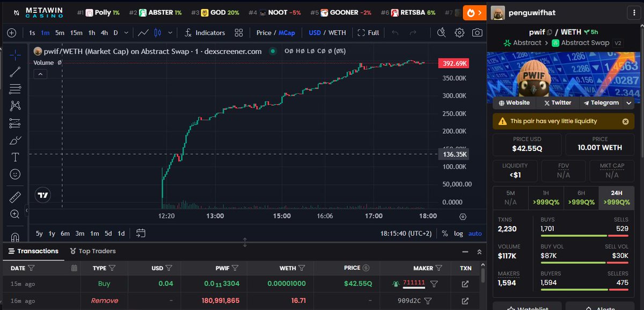Open the emoji icons tool
Screen dimensions: 644x310
click(15, 174)
